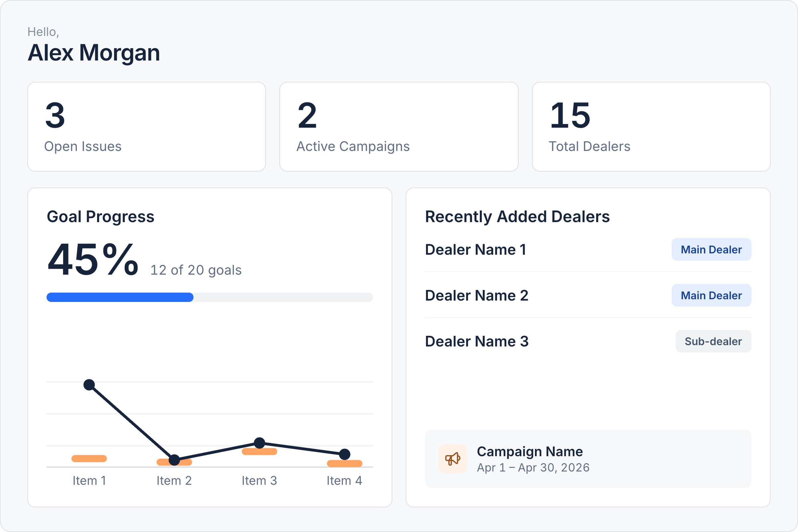Click the Item 2 data point on chart
The width and height of the screenshot is (798, 532).
[x=174, y=460]
